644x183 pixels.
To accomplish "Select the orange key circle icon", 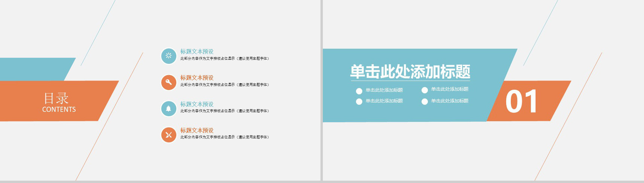I will click(168, 82).
